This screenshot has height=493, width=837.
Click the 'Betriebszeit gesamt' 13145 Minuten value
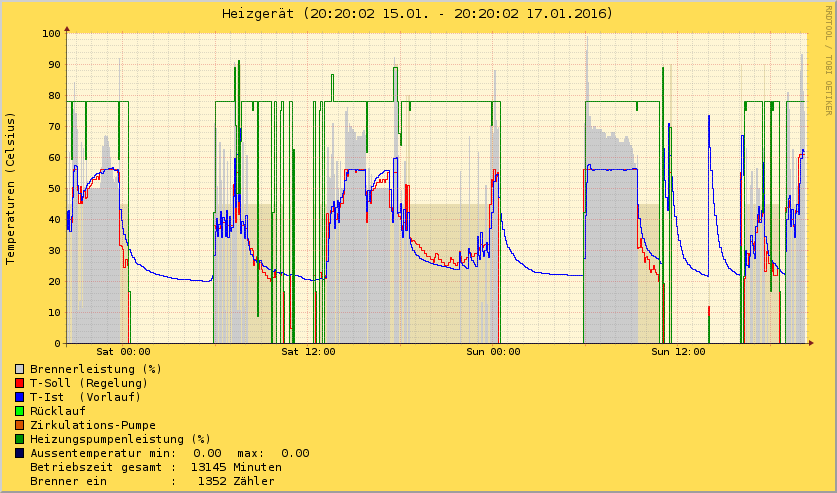236,467
